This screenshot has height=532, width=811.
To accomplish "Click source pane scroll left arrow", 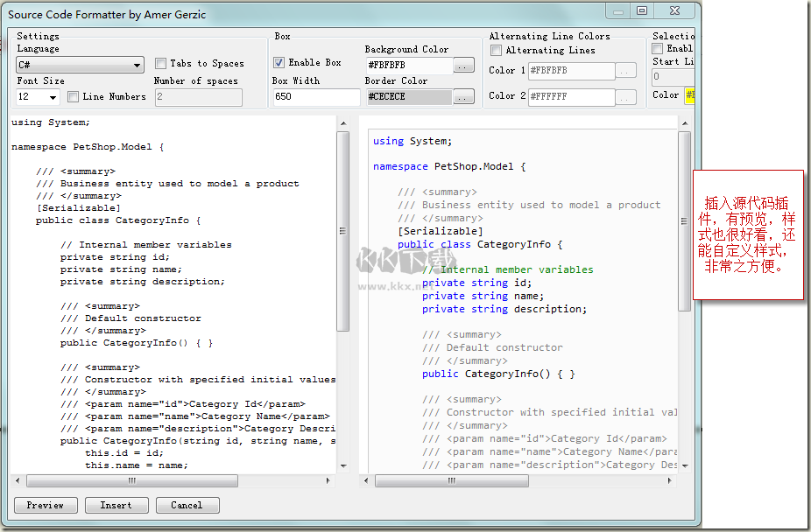I will 18,481.
